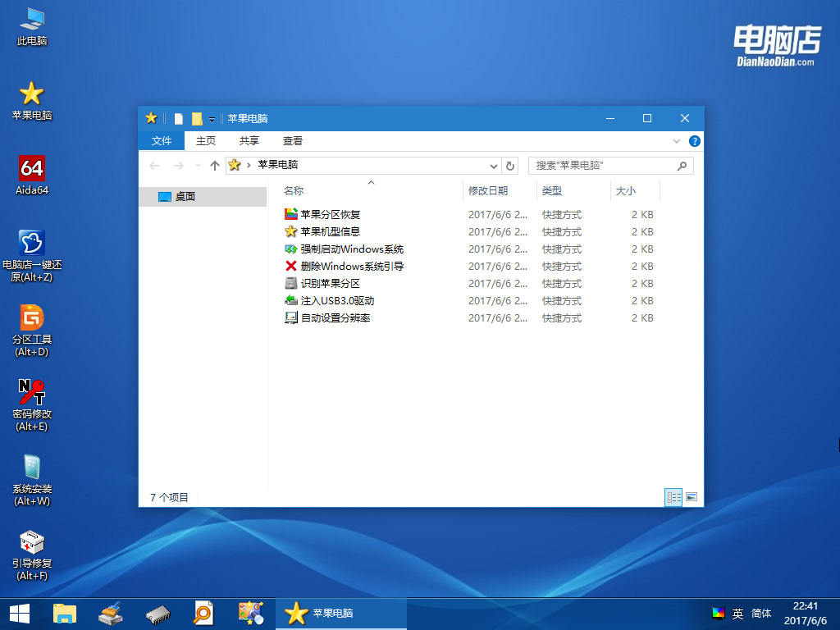
Task: Launch the magnifier search taskbar icon
Action: point(203,614)
